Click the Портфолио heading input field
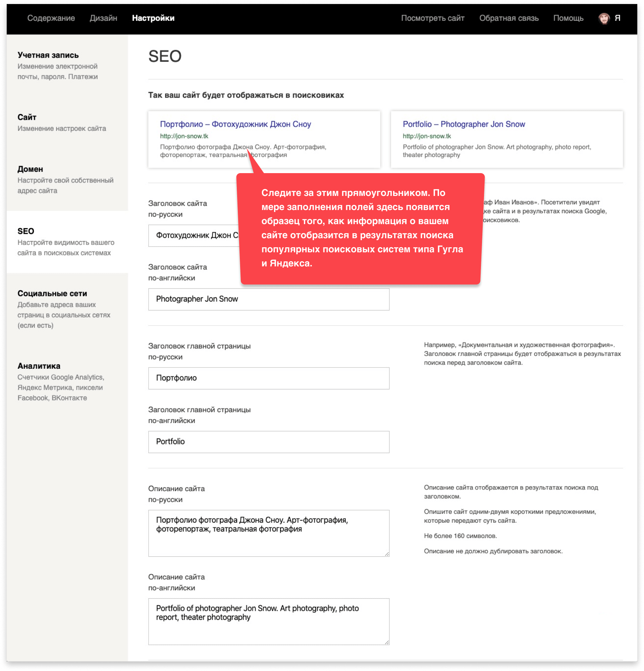Screen dimensions: 644x671 click(269, 378)
